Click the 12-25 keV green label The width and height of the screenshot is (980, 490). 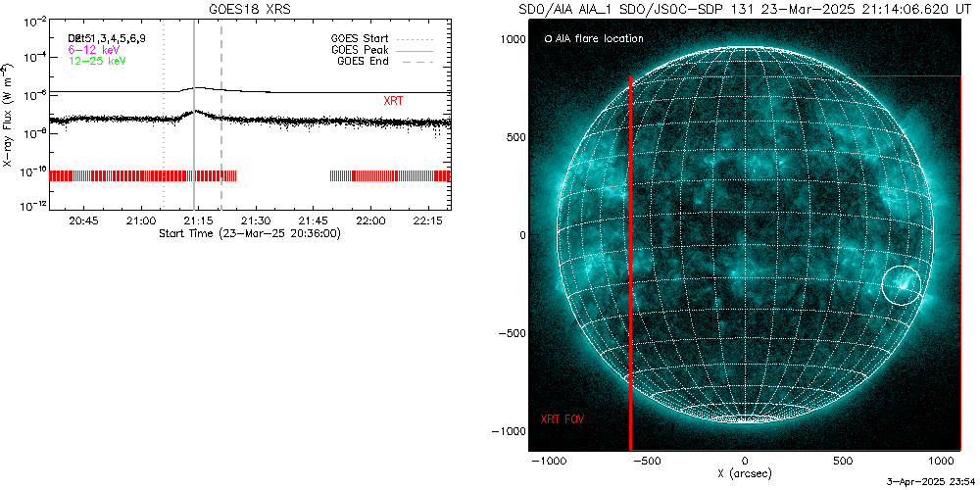(97, 61)
